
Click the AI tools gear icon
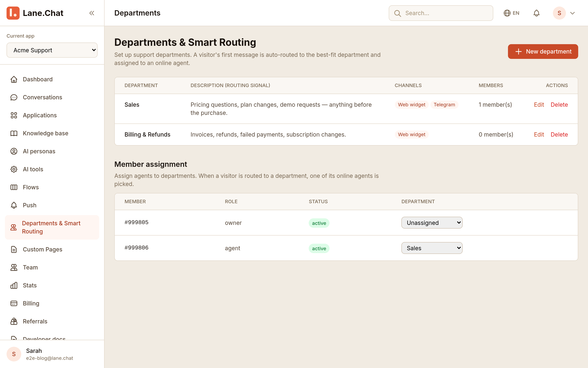coord(14,169)
